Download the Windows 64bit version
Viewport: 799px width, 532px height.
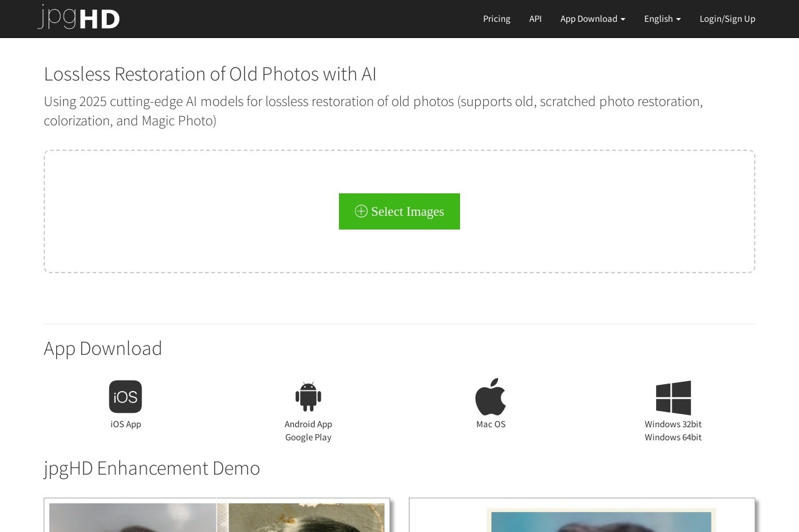(x=673, y=437)
